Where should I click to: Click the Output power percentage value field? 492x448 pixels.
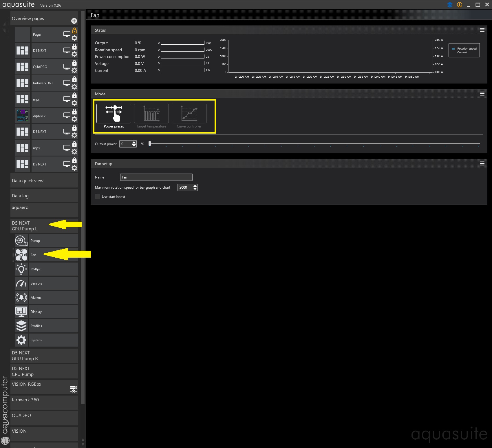click(126, 144)
